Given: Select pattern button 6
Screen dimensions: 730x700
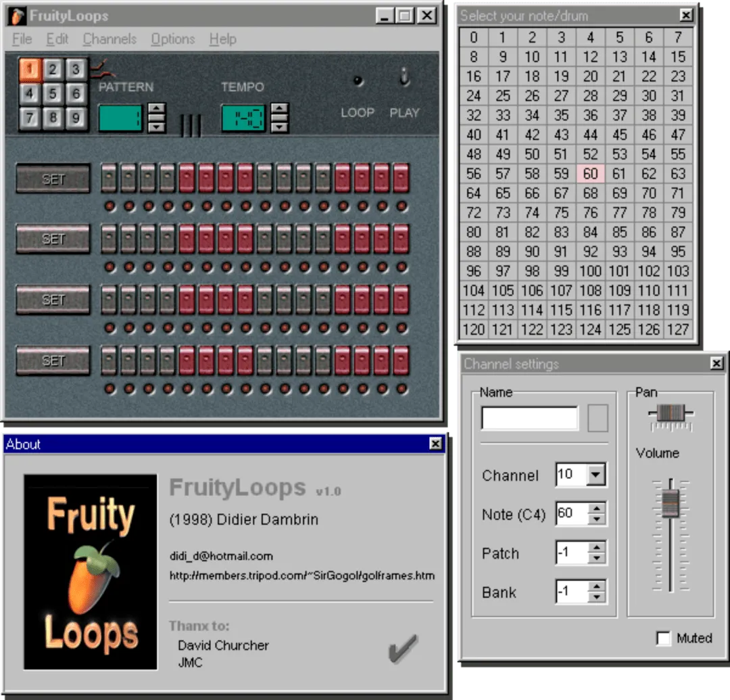Looking at the screenshot, I should click(76, 93).
